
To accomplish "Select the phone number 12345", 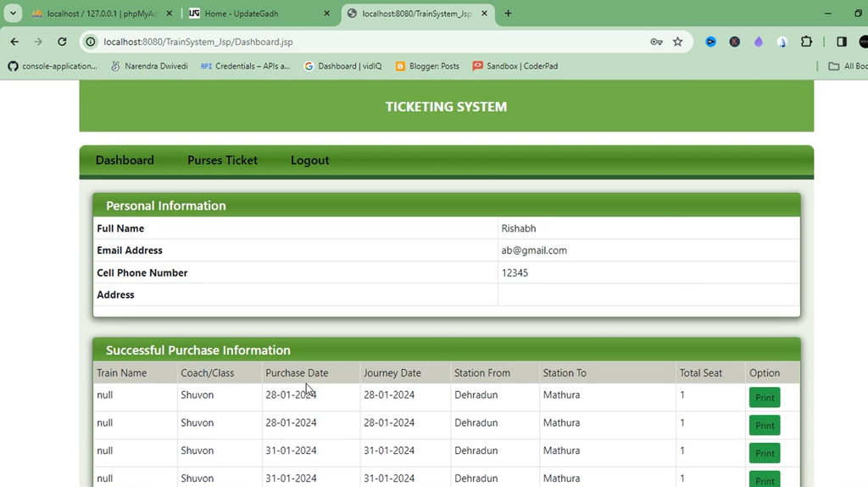I will tap(515, 272).
